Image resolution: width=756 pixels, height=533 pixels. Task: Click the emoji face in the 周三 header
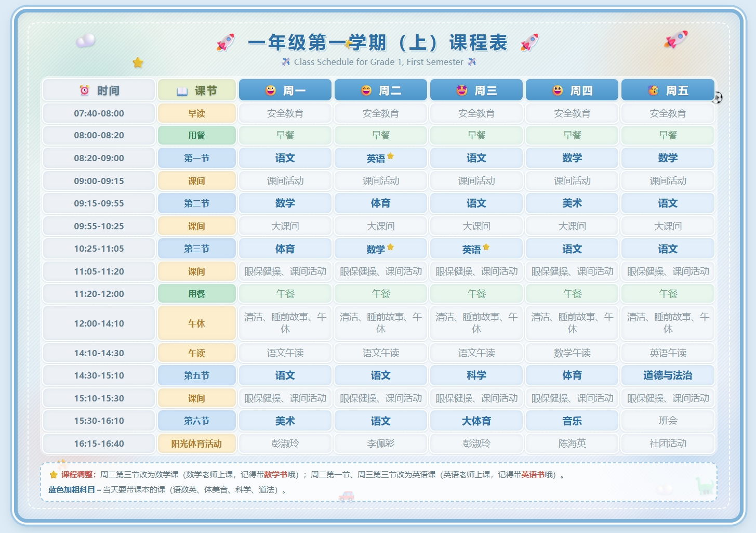tap(462, 90)
